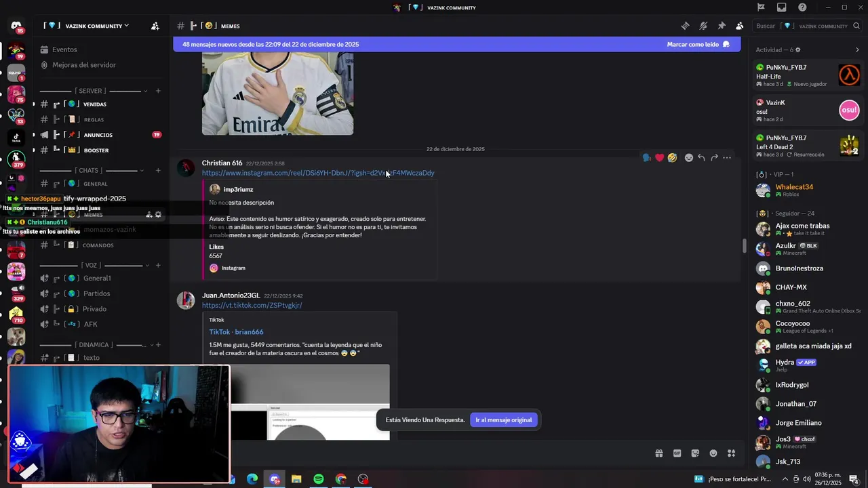
Task: Open the REGLAS channel
Action: (101, 119)
